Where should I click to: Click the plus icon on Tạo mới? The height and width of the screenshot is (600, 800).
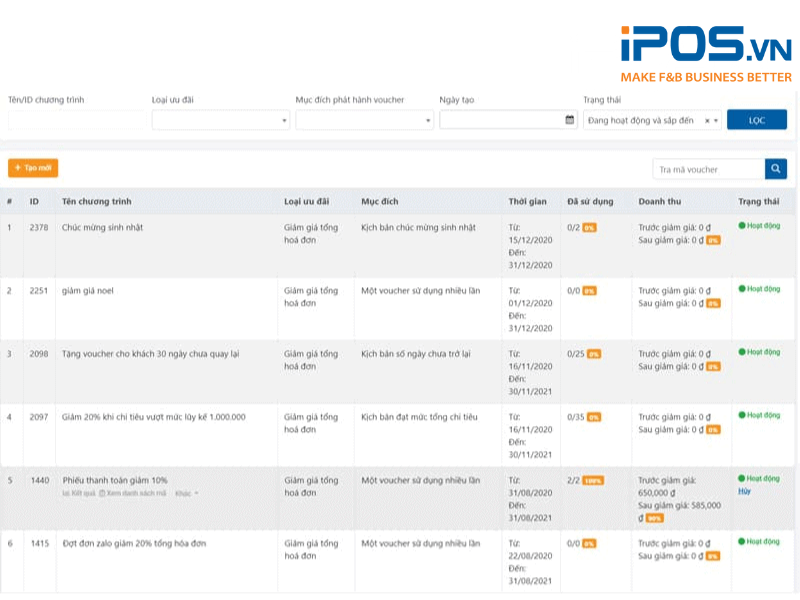(x=17, y=168)
